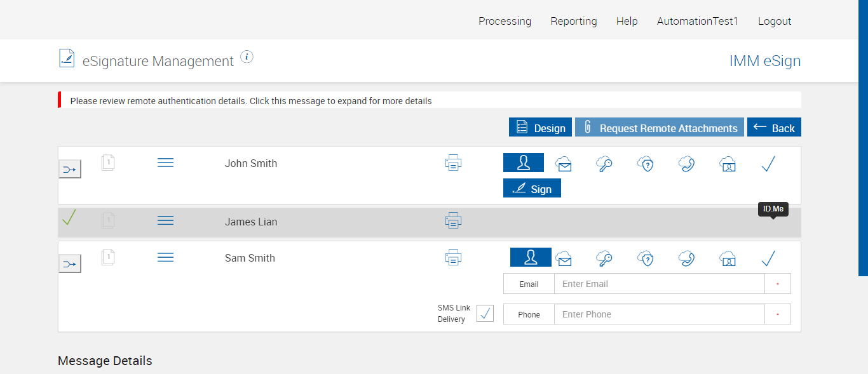Click phone authentication icon for Sam Smith
Viewport: 868px width, 374px height.
[686, 258]
